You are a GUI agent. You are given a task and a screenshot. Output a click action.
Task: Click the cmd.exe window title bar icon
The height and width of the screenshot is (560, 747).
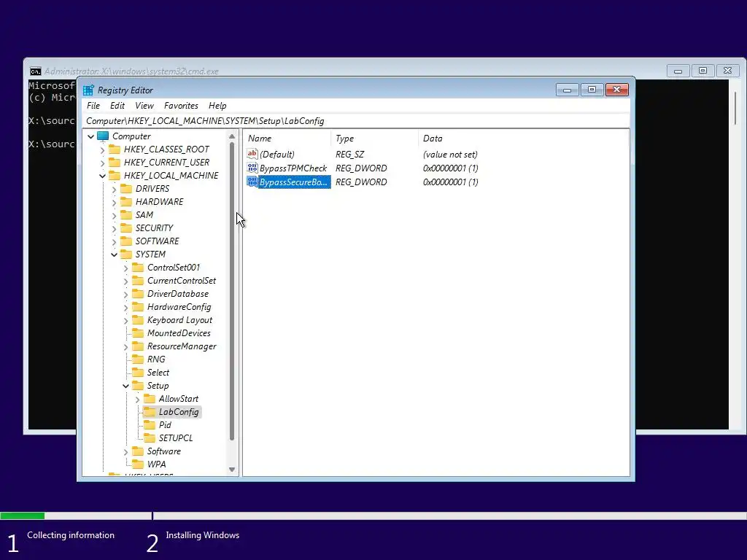(x=35, y=71)
